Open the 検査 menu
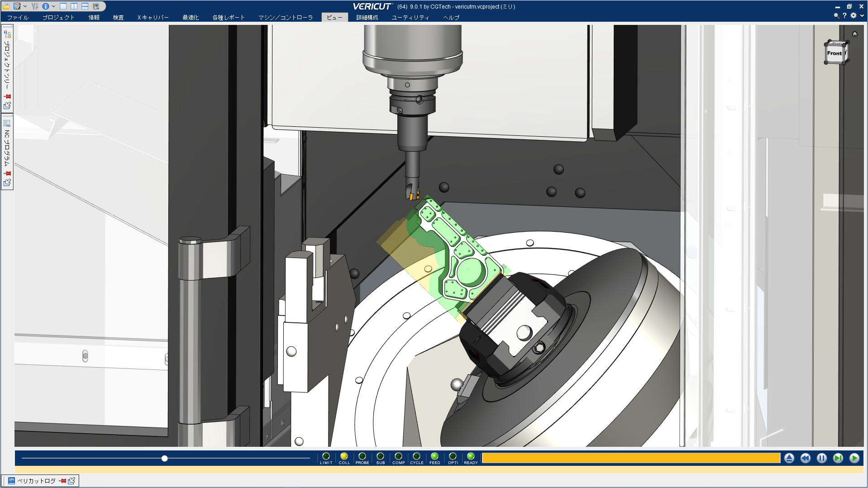Viewport: 868px width, 488px height. pos(119,18)
